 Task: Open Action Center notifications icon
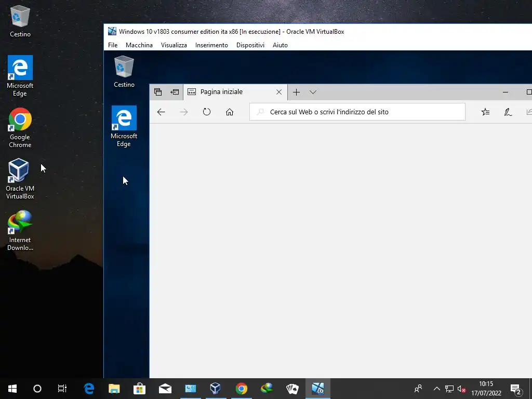pyautogui.click(x=516, y=389)
